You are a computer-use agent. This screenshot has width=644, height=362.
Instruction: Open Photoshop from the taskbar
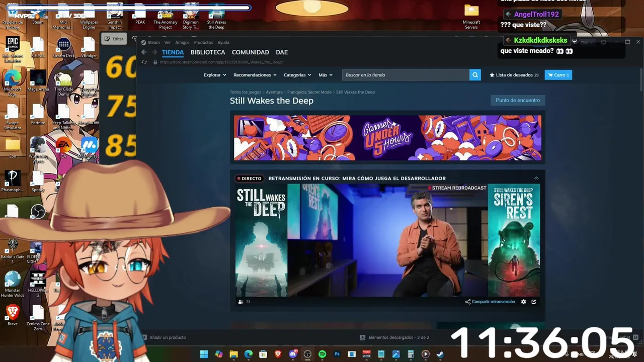coord(337,354)
